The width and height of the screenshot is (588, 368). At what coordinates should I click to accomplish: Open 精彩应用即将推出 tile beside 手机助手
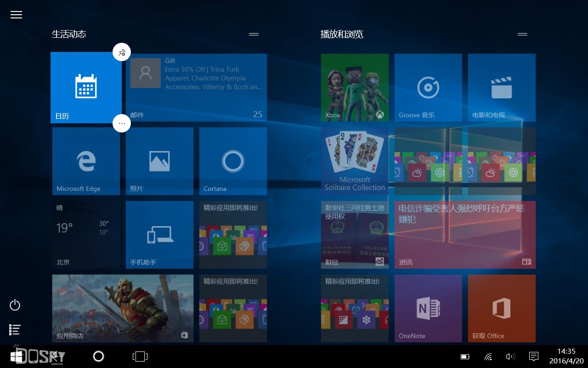click(233, 235)
